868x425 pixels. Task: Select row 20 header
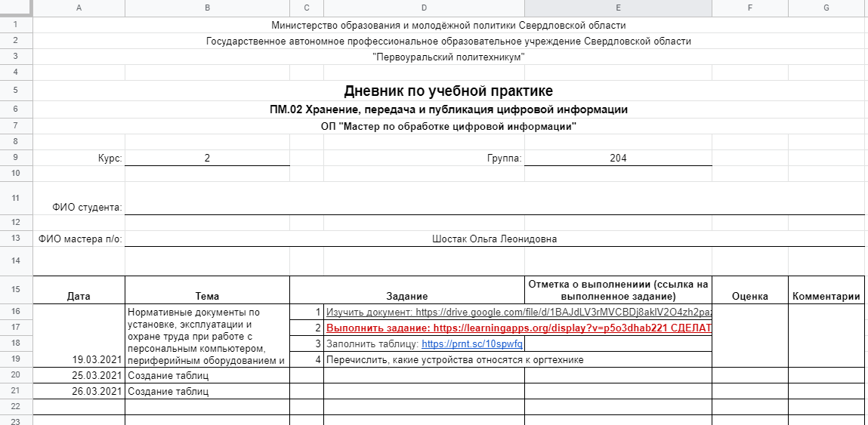tap(16, 376)
